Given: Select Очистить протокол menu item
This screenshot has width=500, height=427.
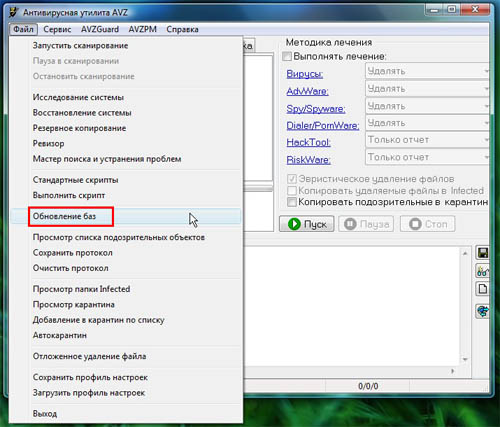Looking at the screenshot, I should [x=126, y=268].
